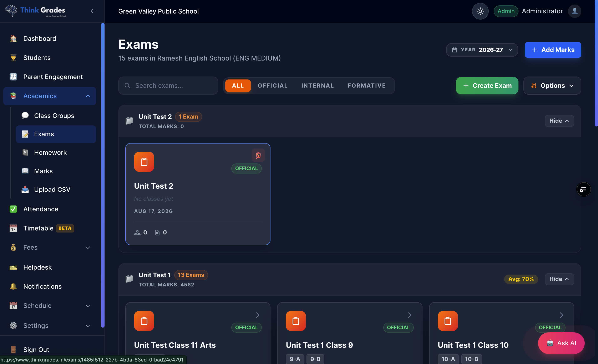
Task: Open Unit Test 1 Class 10 via chevron
Action: click(x=561, y=315)
